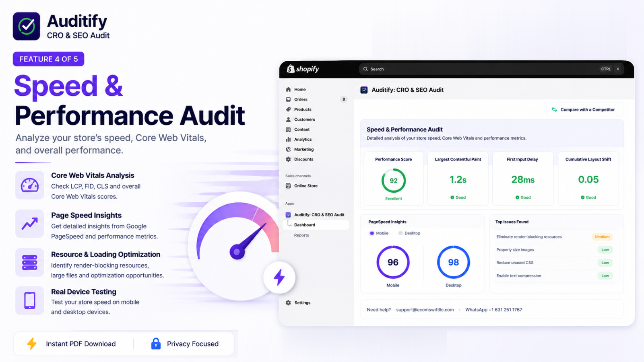Click the Enable text compression issue
The height and width of the screenshot is (362, 644).
pos(519,276)
